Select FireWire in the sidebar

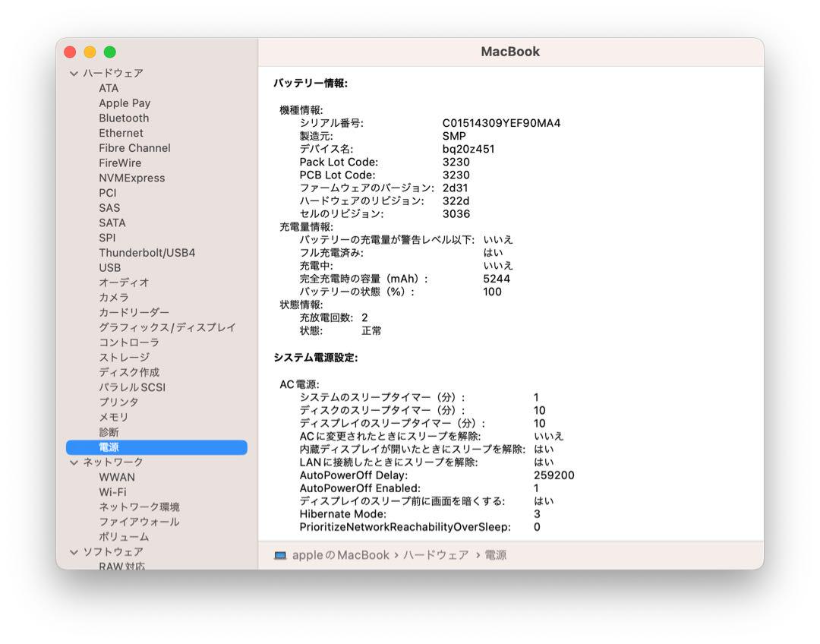[x=120, y=163]
